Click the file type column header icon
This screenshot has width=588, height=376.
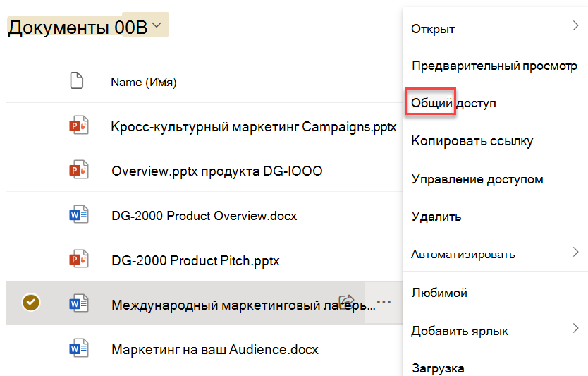tap(77, 80)
